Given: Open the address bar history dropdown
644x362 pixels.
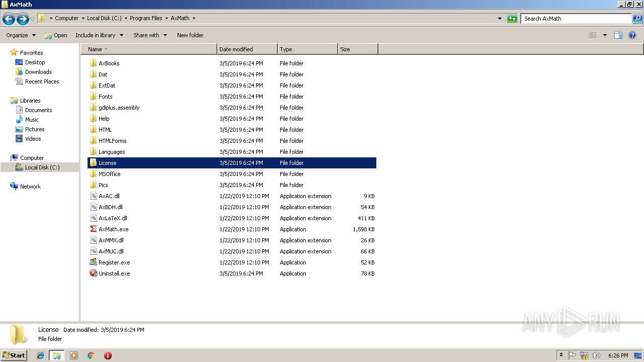Looking at the screenshot, I should coord(500,19).
